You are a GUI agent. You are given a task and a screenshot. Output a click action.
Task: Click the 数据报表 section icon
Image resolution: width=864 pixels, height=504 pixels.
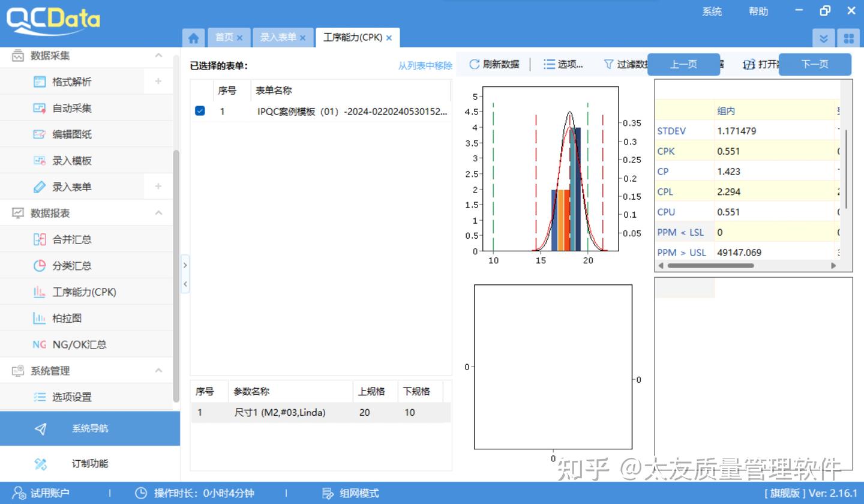coord(18,213)
